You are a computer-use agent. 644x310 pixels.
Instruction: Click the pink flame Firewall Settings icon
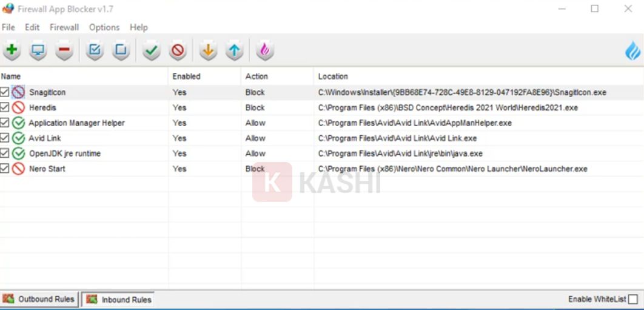[x=264, y=51]
